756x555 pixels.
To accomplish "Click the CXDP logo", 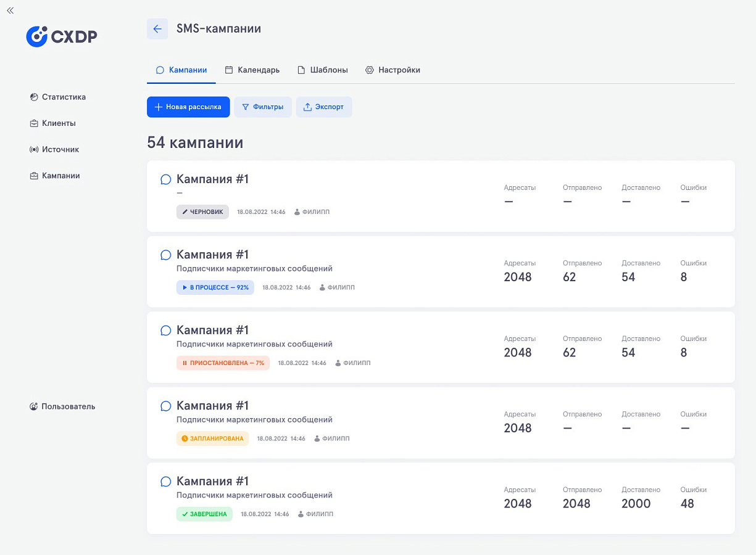I will 62,36.
